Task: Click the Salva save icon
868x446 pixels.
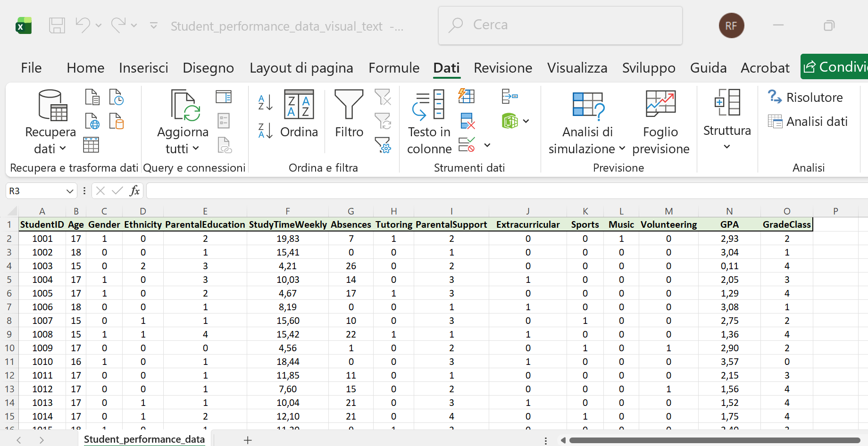Action: tap(57, 25)
